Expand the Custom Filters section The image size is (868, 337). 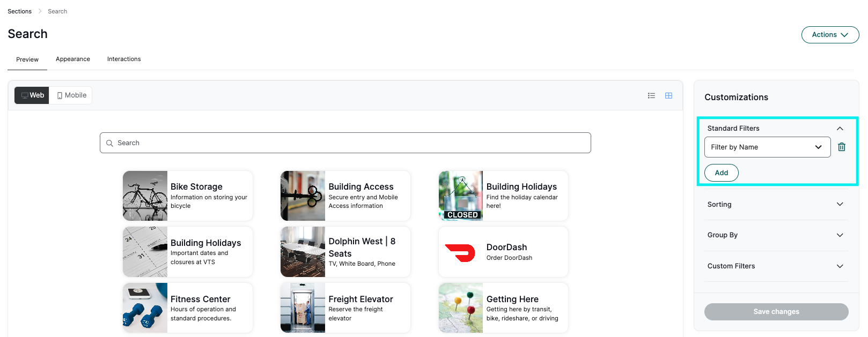tap(775, 266)
